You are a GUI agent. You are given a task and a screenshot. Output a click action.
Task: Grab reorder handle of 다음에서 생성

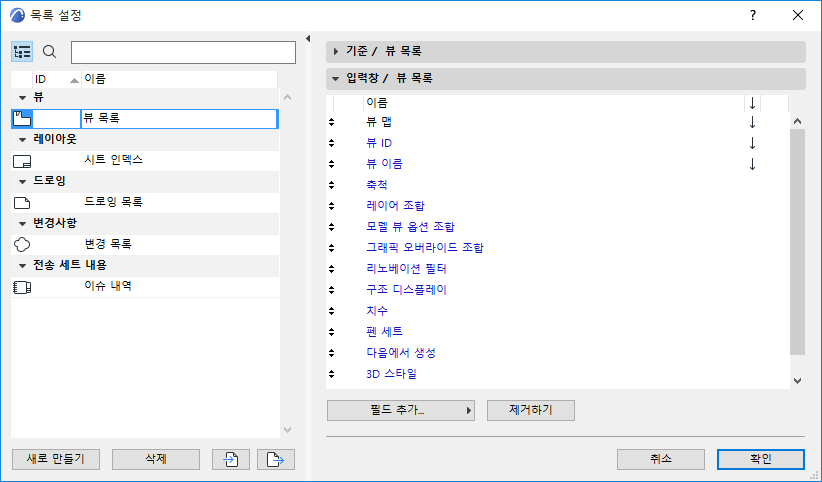(331, 353)
